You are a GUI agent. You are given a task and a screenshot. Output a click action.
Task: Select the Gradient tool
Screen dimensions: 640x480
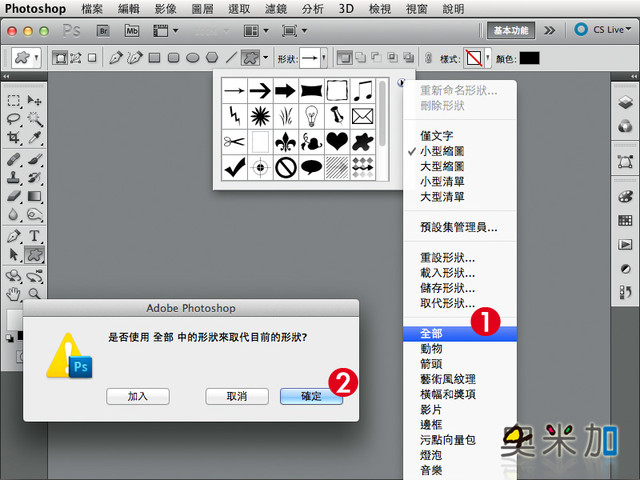[x=34, y=196]
